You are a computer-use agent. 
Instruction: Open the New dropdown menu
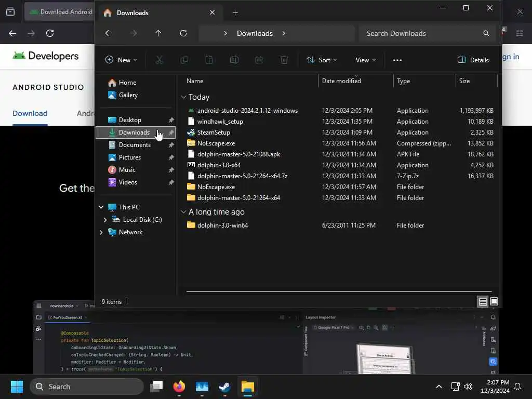(121, 60)
